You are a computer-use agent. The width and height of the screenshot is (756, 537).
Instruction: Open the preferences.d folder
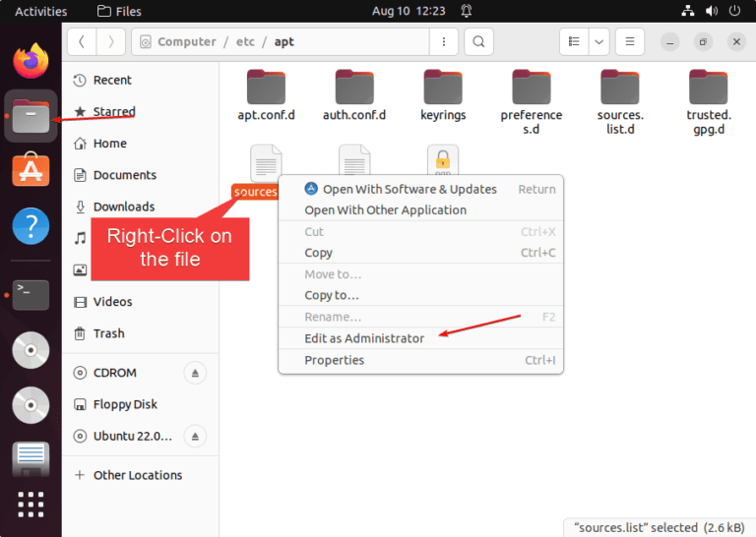tap(532, 102)
